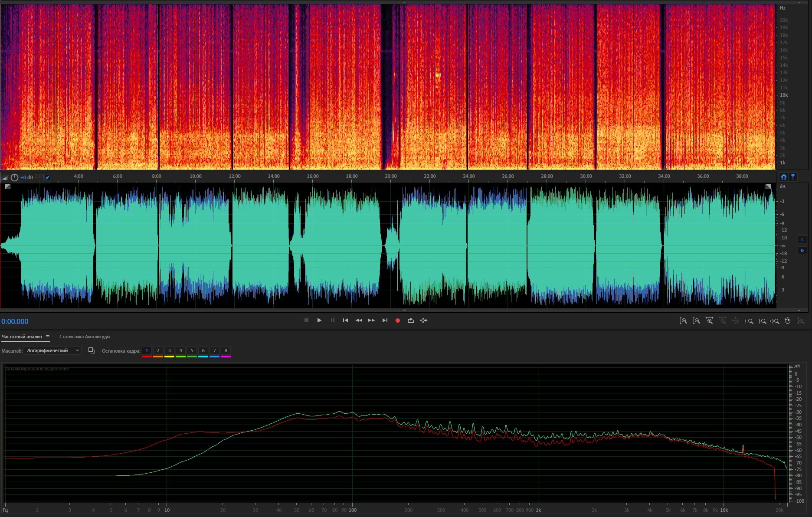Click the Fast Forward transport icon
812x517 pixels.
coord(371,321)
